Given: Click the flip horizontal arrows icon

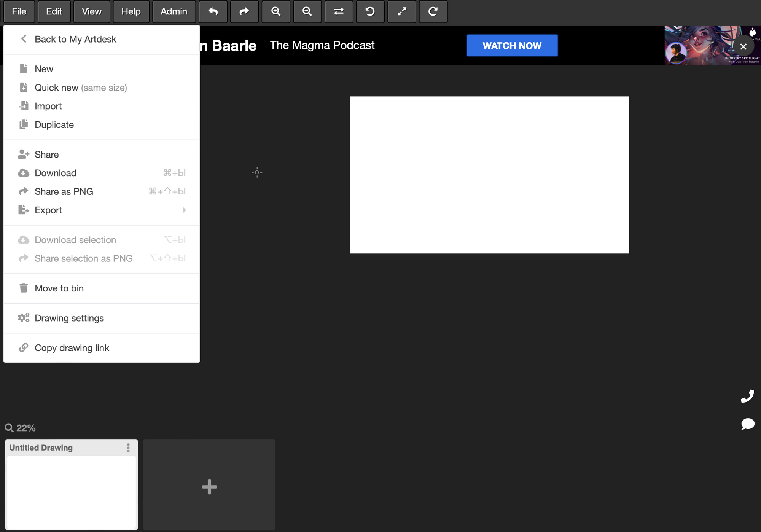Looking at the screenshot, I should coord(339,12).
